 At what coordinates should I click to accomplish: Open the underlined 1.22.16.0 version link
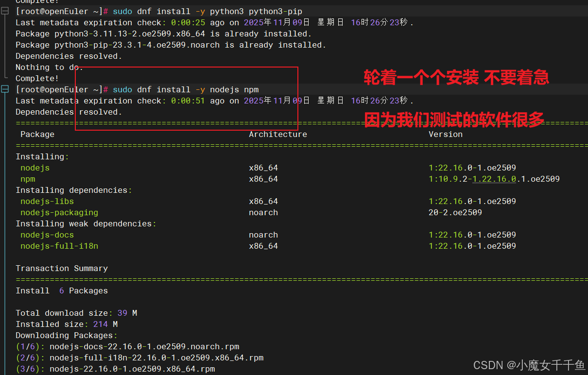point(494,179)
